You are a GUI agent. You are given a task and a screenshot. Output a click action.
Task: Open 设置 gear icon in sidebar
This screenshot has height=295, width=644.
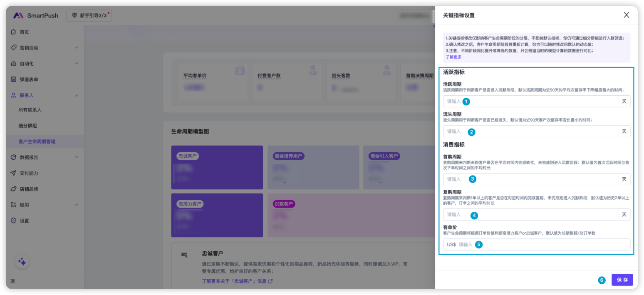pyautogui.click(x=14, y=221)
